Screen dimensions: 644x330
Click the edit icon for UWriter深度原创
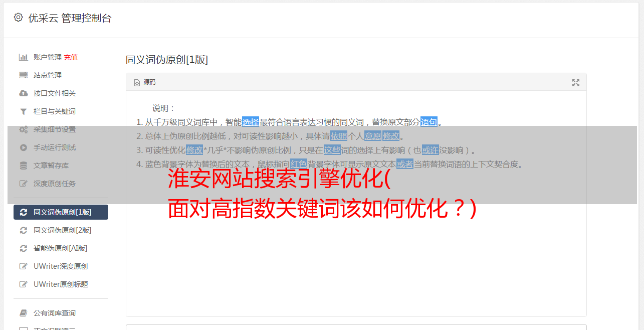24,266
